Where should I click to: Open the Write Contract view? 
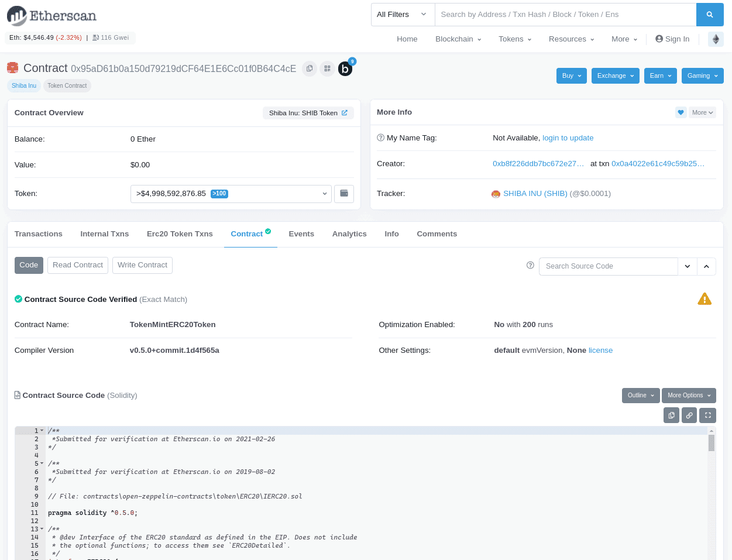point(142,265)
